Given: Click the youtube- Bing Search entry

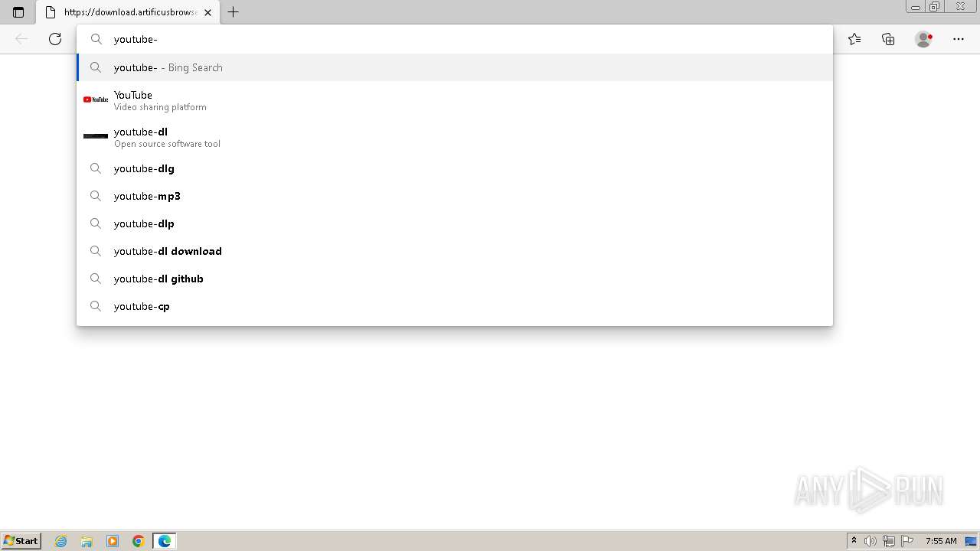Looking at the screenshot, I should tap(455, 67).
